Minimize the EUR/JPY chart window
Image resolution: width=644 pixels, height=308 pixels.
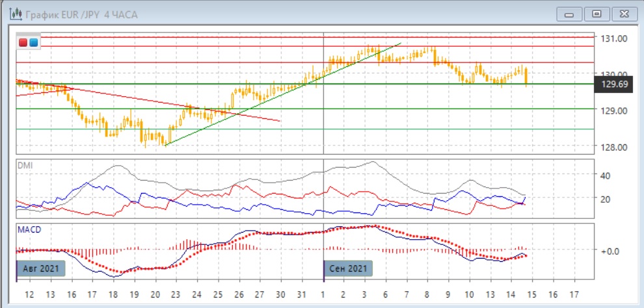pyautogui.click(x=569, y=14)
